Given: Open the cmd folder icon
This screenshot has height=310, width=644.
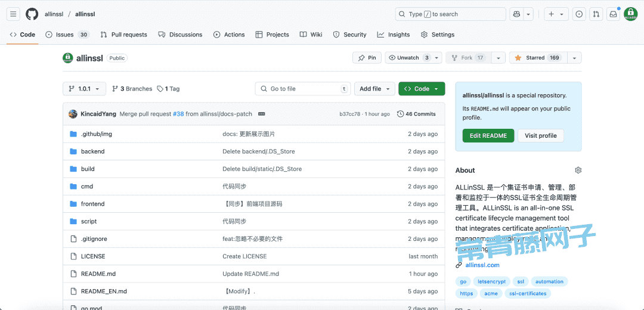Looking at the screenshot, I should coord(73,187).
